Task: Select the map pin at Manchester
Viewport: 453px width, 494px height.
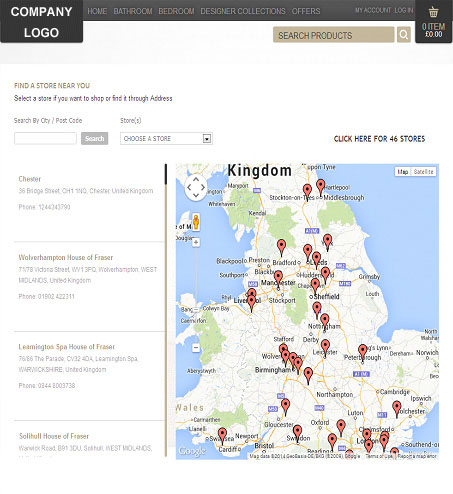Action: pos(278,279)
